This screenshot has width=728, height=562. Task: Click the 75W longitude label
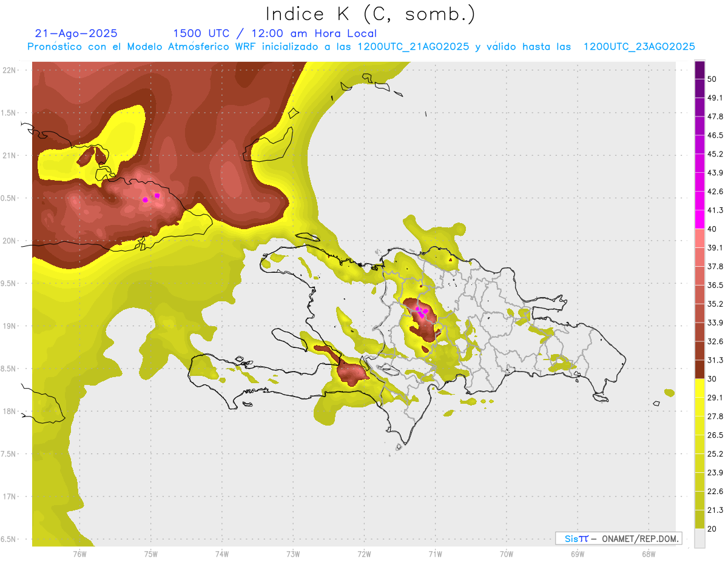tap(151, 554)
